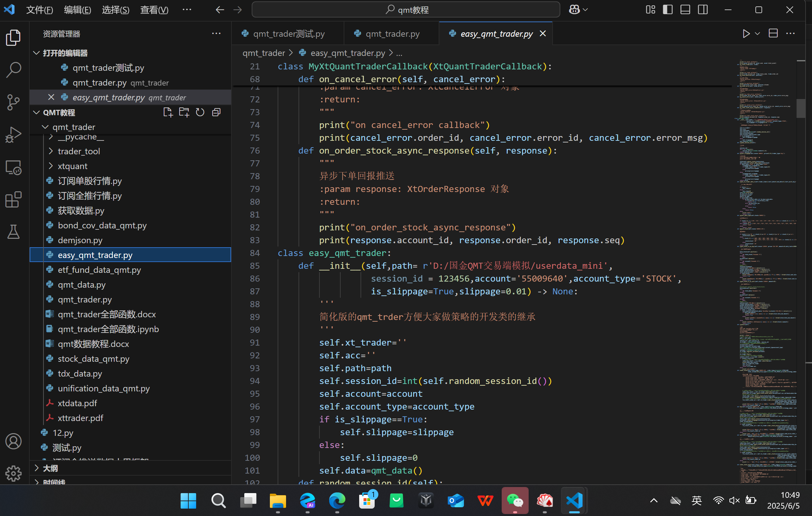812x516 pixels.
Task: Open the 查看(V) menu
Action: (x=154, y=10)
